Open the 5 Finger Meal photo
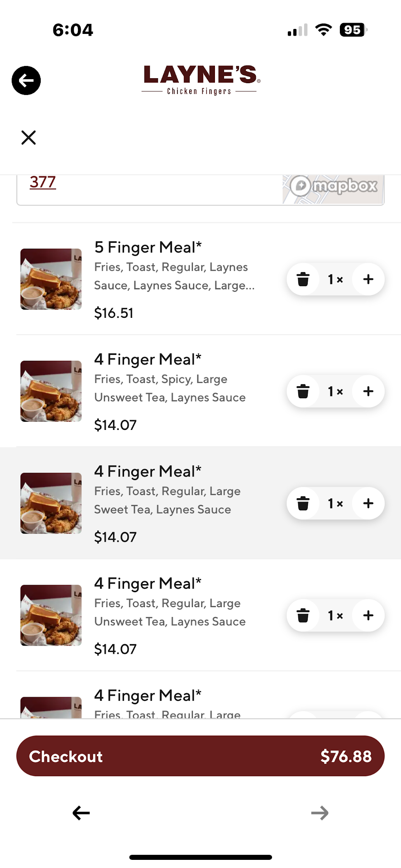This screenshot has height=868, width=401. [x=51, y=279]
